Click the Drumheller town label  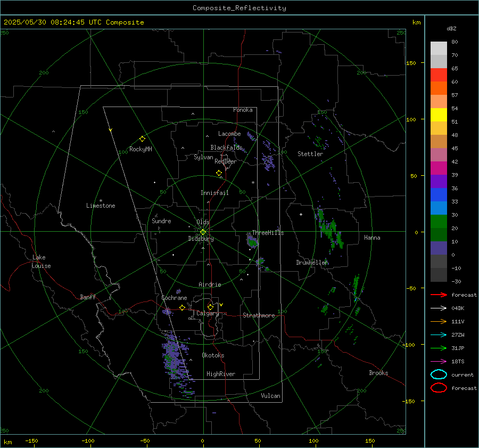(x=312, y=263)
